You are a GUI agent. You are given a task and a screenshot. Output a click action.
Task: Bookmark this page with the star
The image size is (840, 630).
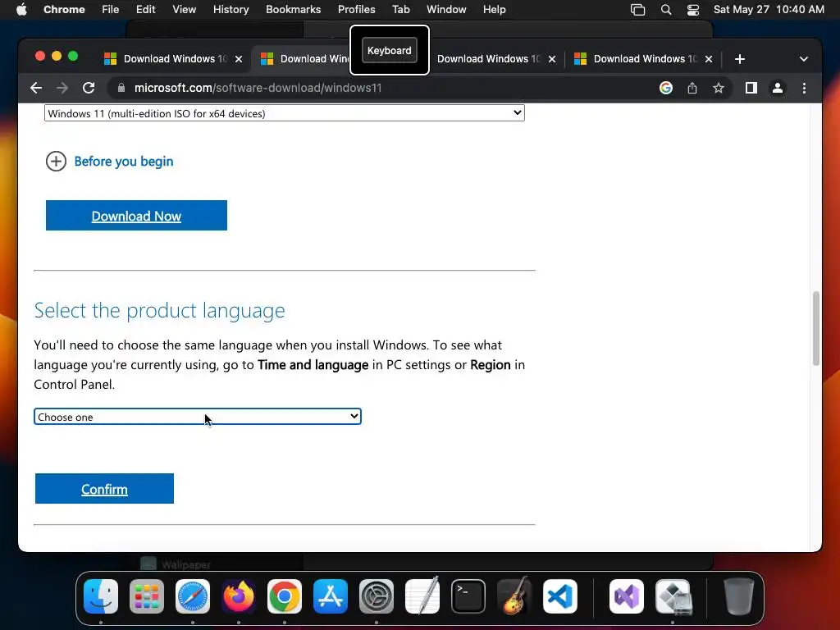tap(719, 88)
